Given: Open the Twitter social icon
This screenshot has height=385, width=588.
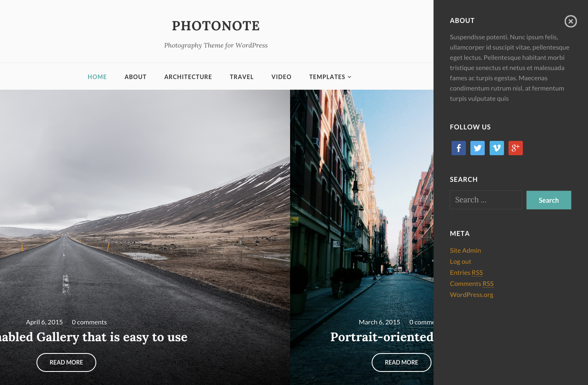Looking at the screenshot, I should point(477,148).
